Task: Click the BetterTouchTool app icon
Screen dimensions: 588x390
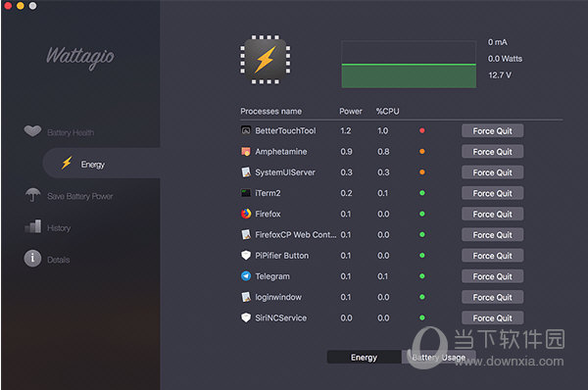Action: [x=246, y=130]
